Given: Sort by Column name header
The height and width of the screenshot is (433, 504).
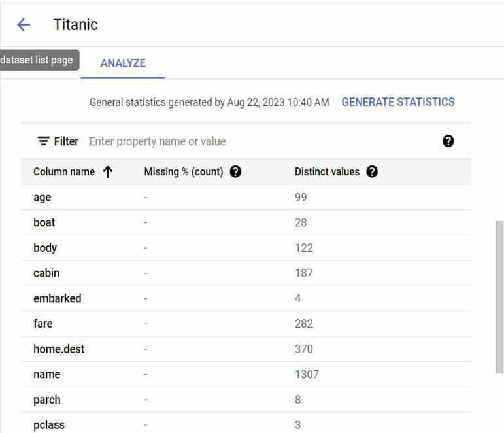Looking at the screenshot, I should [64, 172].
